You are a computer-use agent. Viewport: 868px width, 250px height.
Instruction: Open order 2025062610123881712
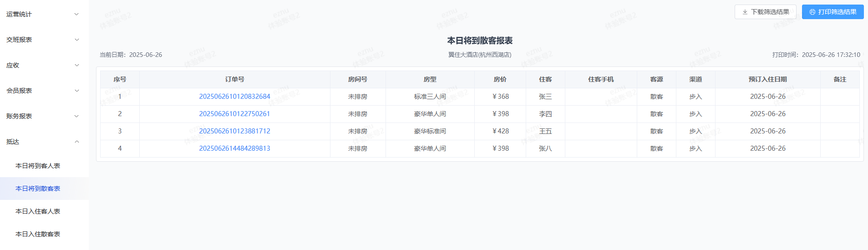point(234,131)
